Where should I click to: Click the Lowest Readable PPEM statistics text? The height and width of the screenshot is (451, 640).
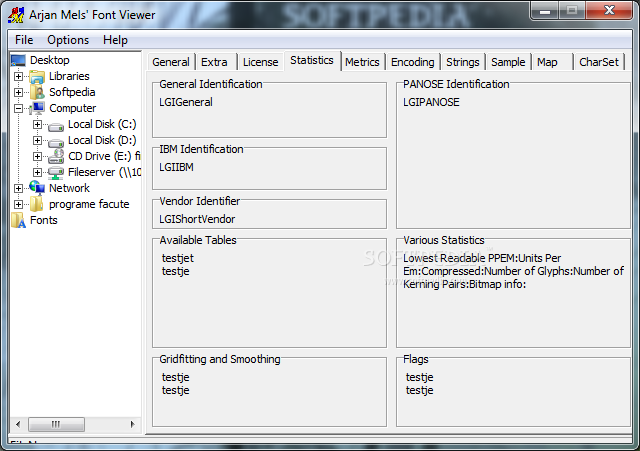pos(513,271)
